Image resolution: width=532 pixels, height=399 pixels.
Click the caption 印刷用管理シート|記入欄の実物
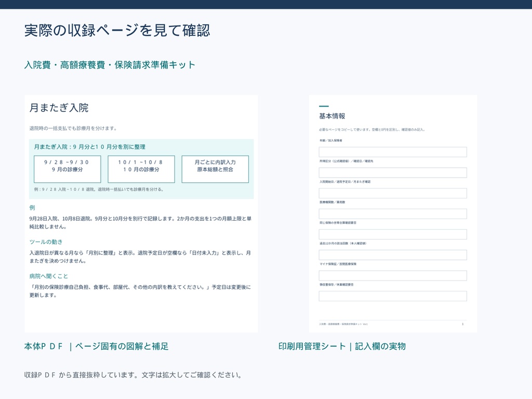pos(342,347)
